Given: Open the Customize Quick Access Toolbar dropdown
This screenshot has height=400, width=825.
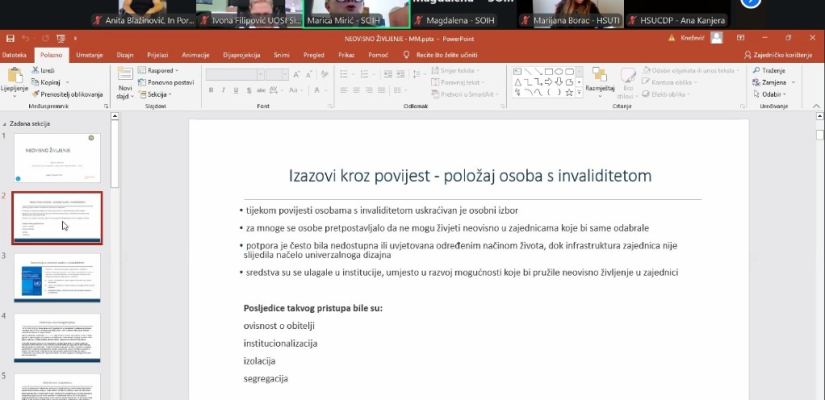Looking at the screenshot, I should pyautogui.click(x=75, y=38).
